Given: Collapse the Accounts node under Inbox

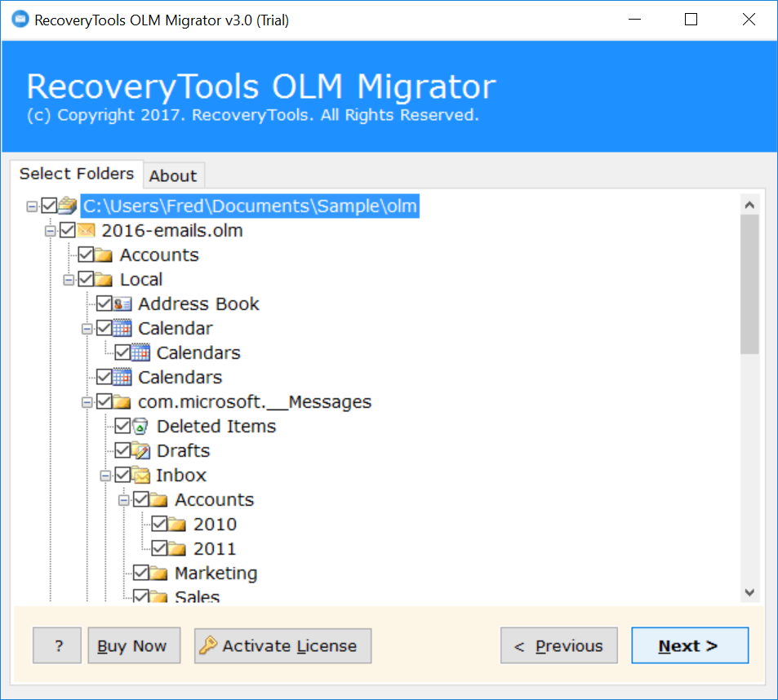Looking at the screenshot, I should point(123,500).
